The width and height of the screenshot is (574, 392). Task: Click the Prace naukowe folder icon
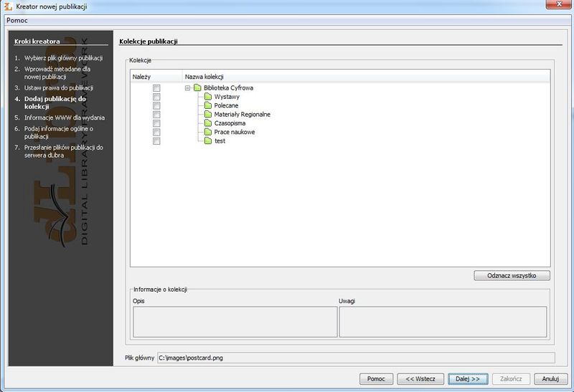tap(208, 132)
